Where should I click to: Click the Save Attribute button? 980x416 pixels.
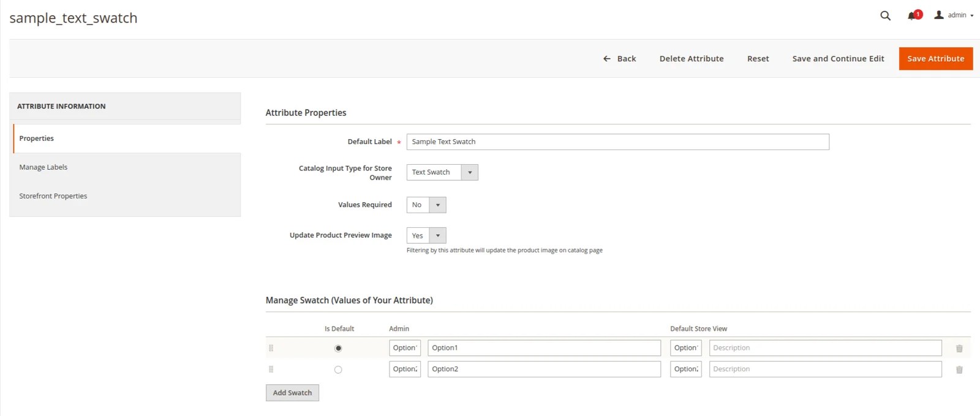coord(936,59)
